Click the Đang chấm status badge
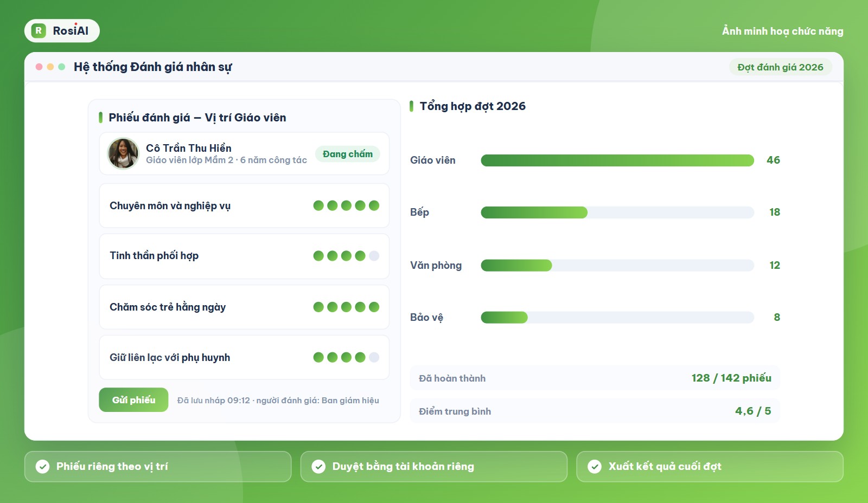This screenshot has width=868, height=503. [348, 154]
